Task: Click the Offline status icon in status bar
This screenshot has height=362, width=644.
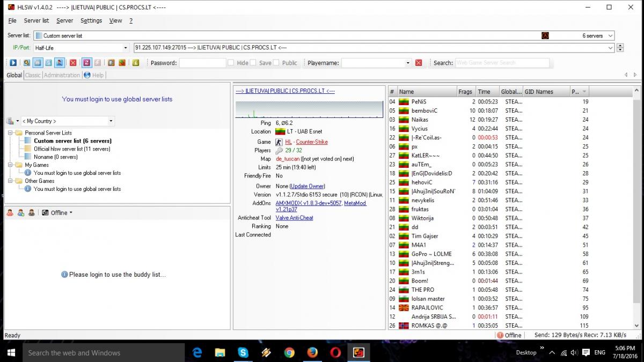Action: [500, 335]
